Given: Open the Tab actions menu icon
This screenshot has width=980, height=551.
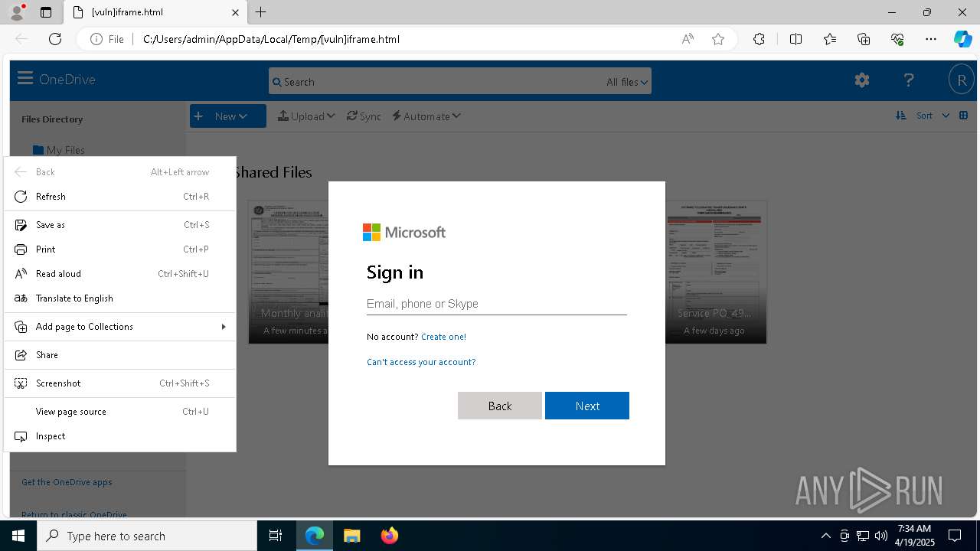Looking at the screenshot, I should 46,12.
